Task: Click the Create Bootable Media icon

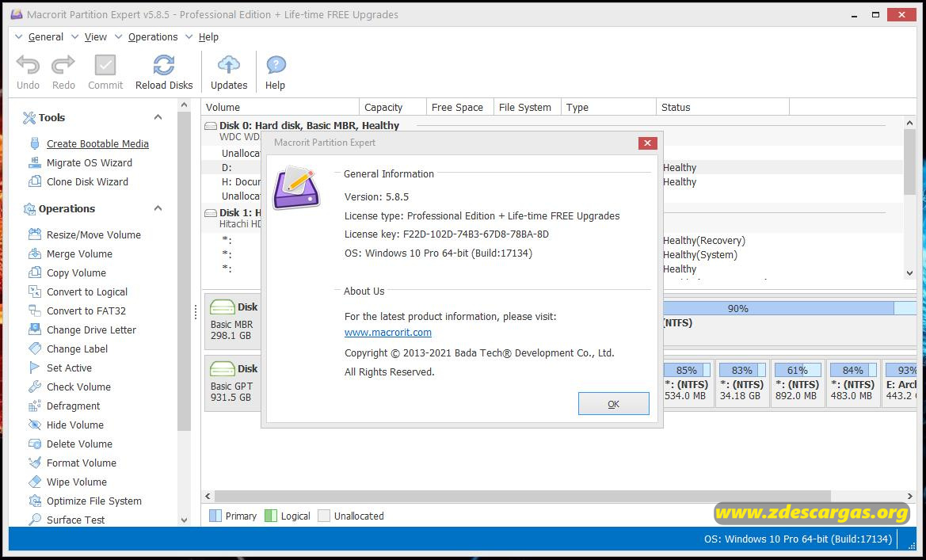Action: point(36,143)
